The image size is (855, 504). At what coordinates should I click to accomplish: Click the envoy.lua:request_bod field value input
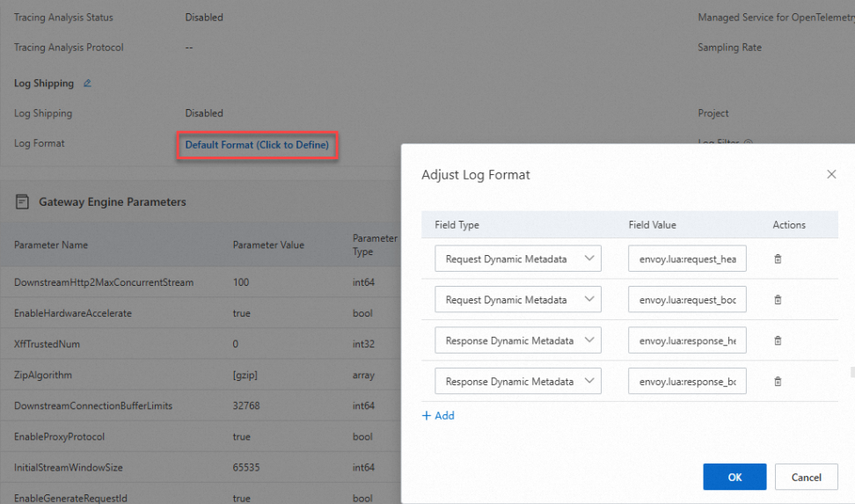click(687, 300)
